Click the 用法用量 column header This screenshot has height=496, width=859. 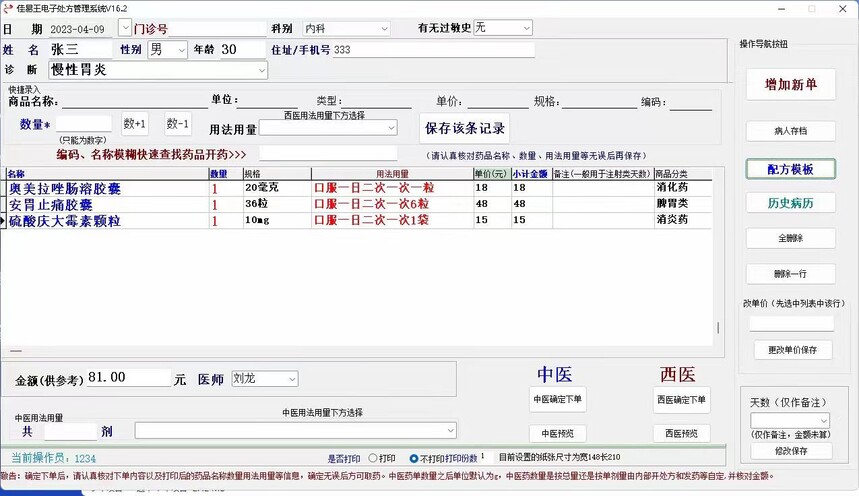click(392, 174)
